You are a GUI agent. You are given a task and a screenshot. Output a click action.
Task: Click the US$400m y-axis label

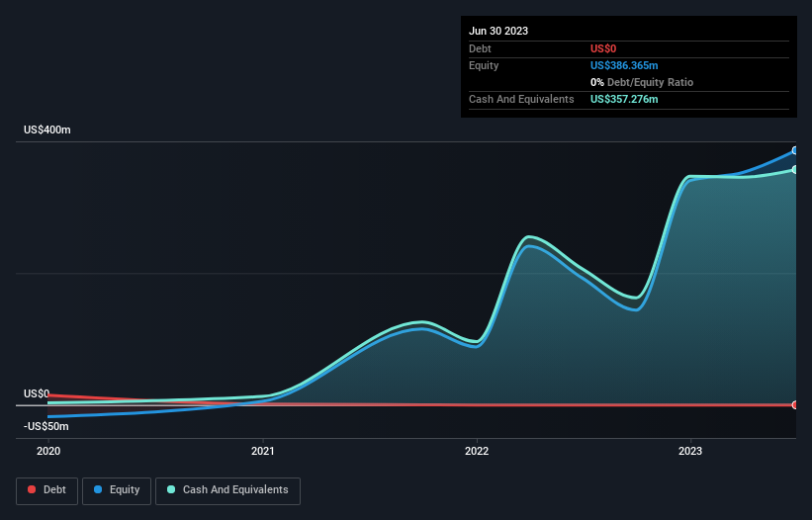tap(47, 130)
